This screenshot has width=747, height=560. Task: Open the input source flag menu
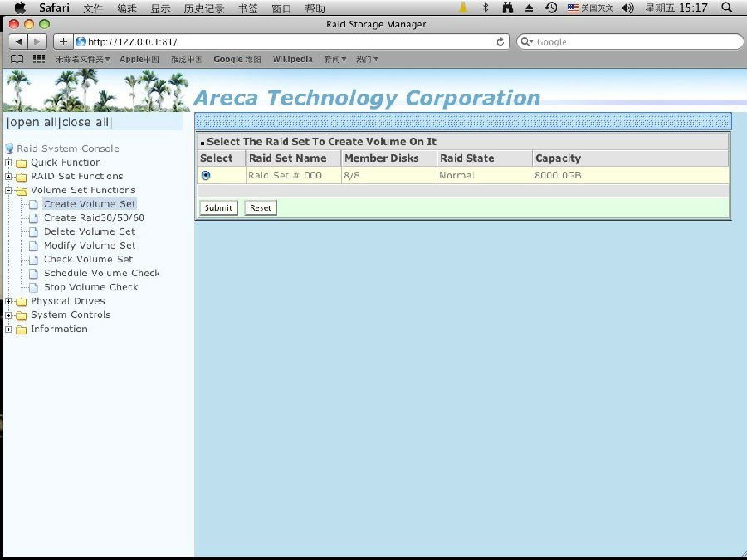point(590,7)
